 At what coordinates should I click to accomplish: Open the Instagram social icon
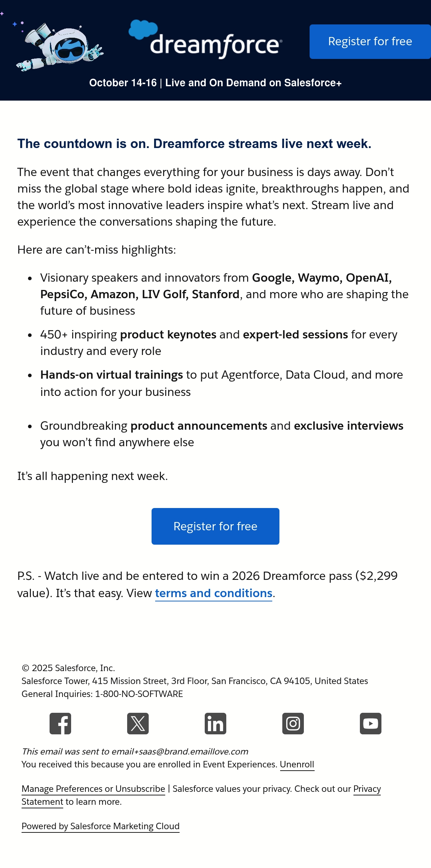coord(293,723)
